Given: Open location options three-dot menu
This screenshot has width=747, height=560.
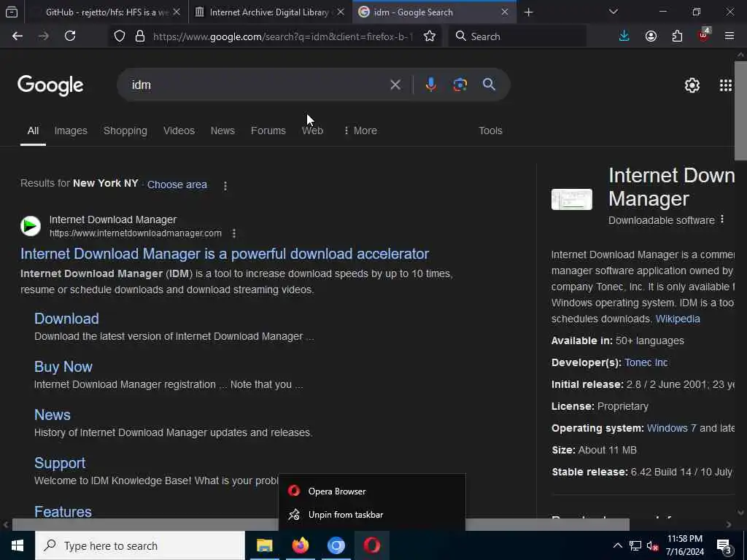Looking at the screenshot, I should pos(225,186).
